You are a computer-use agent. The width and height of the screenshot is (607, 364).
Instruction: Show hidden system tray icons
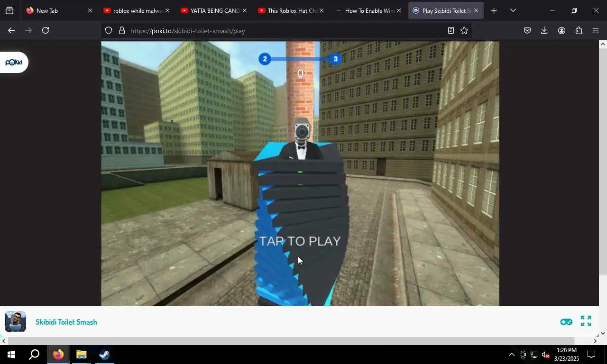(511, 355)
